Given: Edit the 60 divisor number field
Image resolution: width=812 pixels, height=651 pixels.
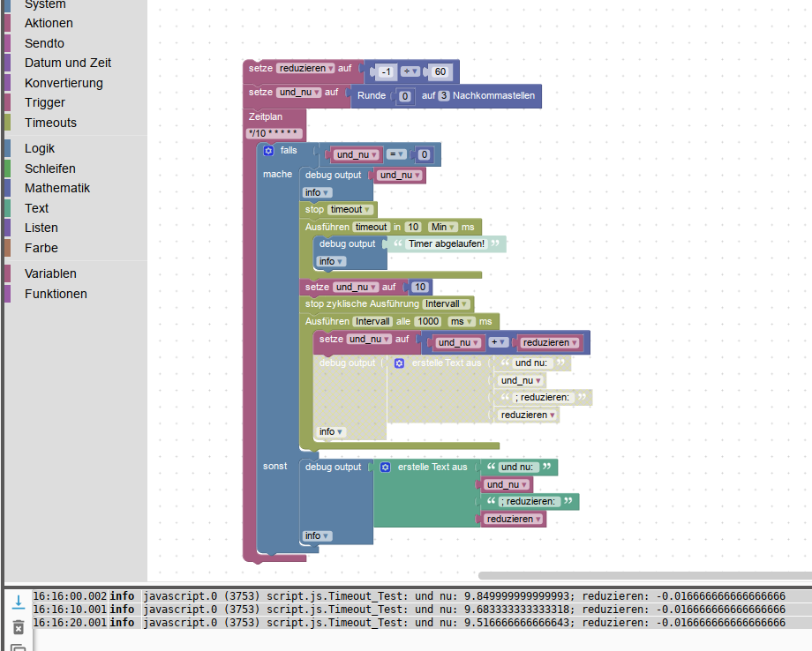Looking at the screenshot, I should tap(440, 72).
